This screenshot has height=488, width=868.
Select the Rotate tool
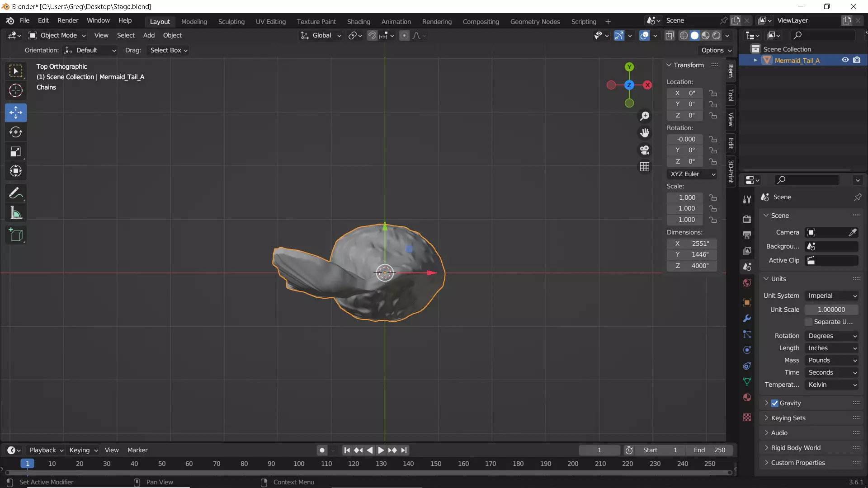pos(16,132)
